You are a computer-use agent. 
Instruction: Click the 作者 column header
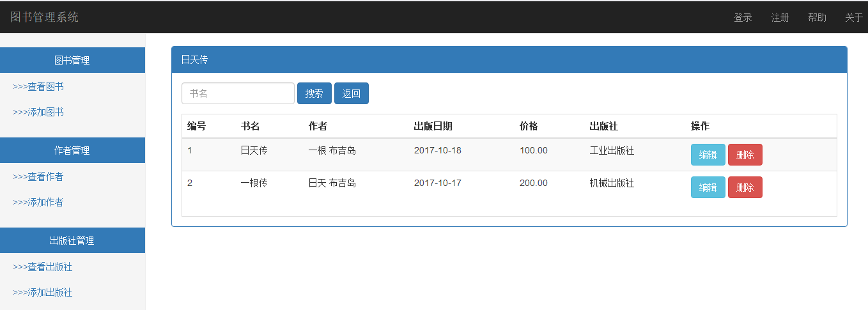[x=318, y=126]
